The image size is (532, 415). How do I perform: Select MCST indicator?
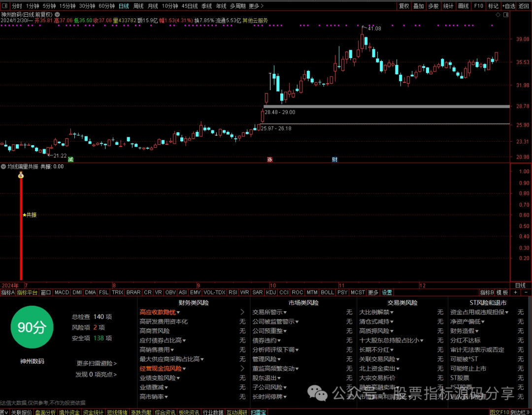[x=358, y=292]
